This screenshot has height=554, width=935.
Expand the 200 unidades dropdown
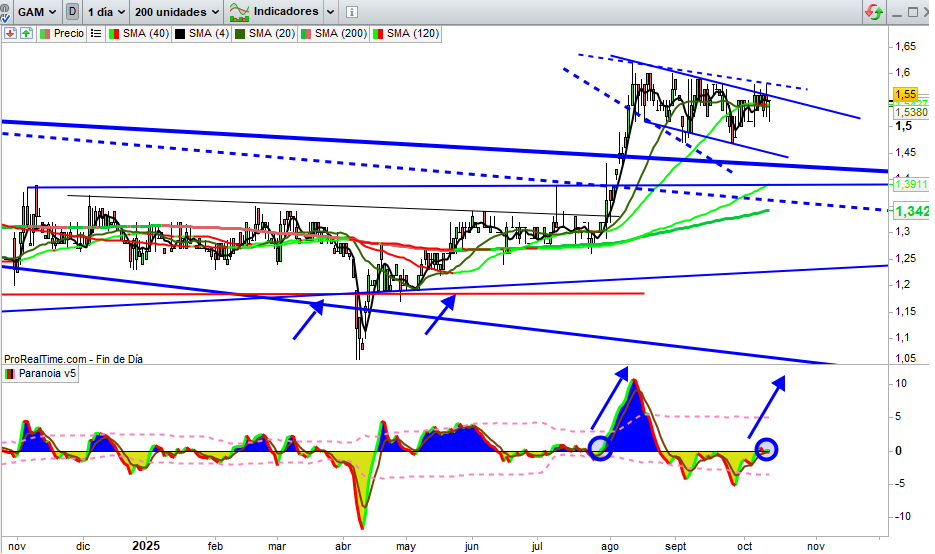point(176,12)
